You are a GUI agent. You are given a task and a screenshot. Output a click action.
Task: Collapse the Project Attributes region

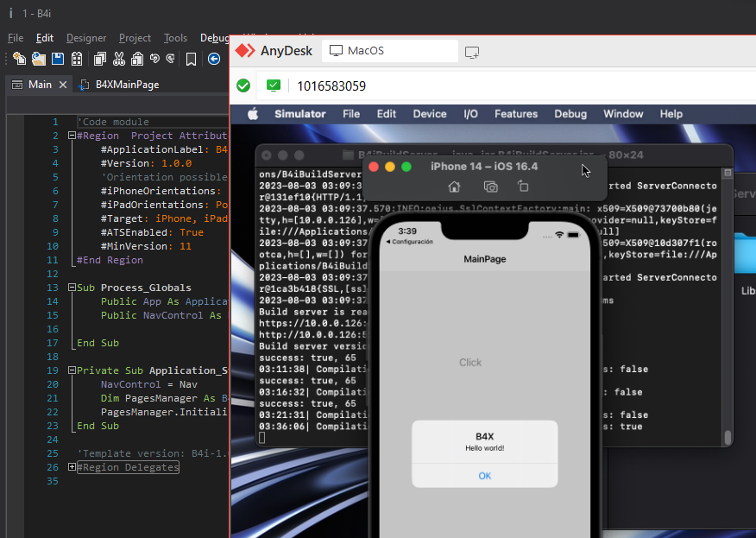coord(72,136)
